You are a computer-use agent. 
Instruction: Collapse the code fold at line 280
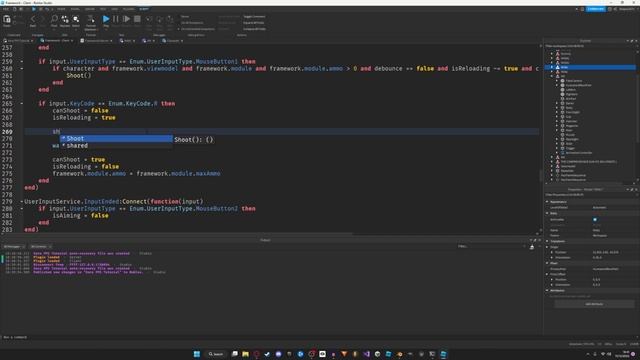click(22, 209)
